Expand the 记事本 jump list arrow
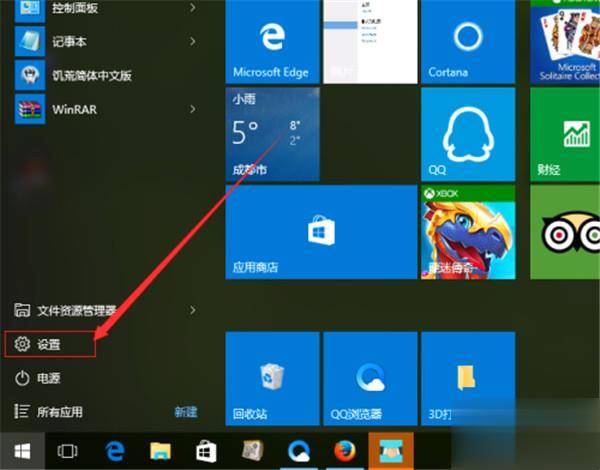This screenshot has height=470, width=600. coord(193,41)
